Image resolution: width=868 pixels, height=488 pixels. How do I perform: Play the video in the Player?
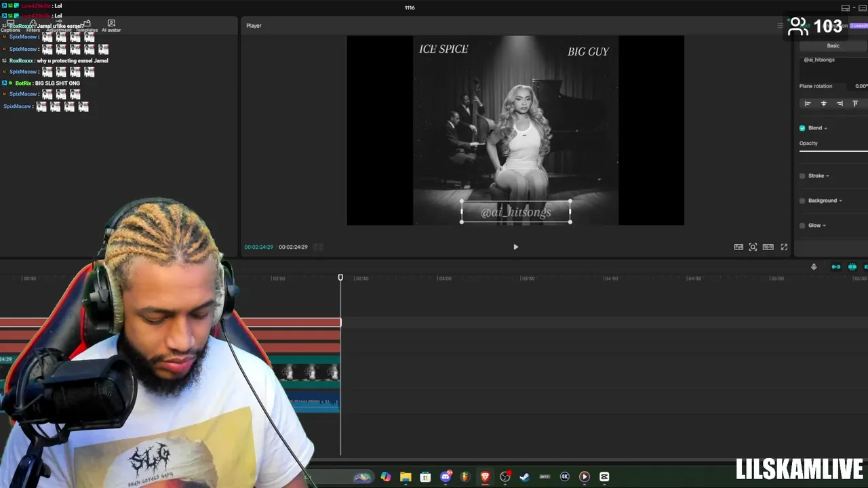click(515, 247)
